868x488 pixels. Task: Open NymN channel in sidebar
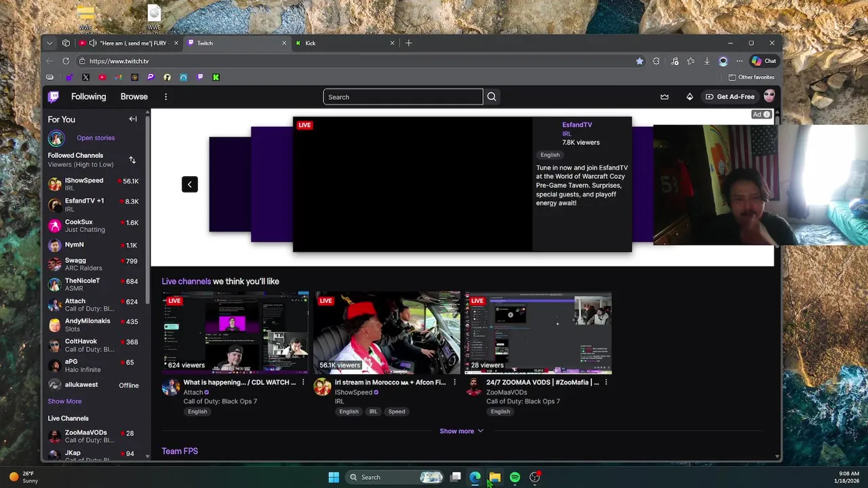point(94,245)
